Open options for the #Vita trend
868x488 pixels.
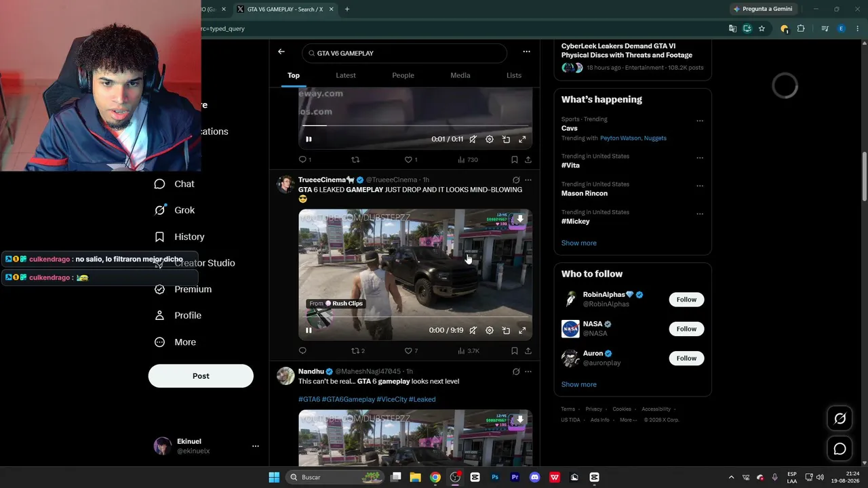tap(700, 158)
